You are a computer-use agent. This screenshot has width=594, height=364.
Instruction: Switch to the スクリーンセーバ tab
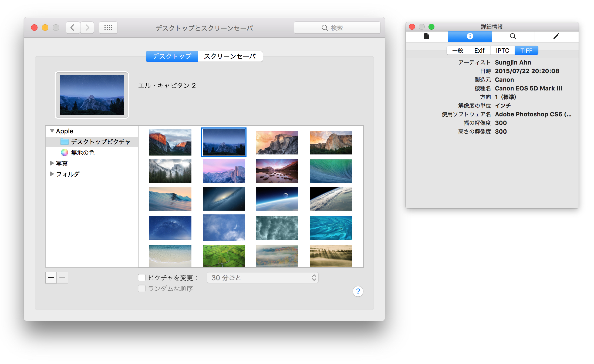point(230,56)
